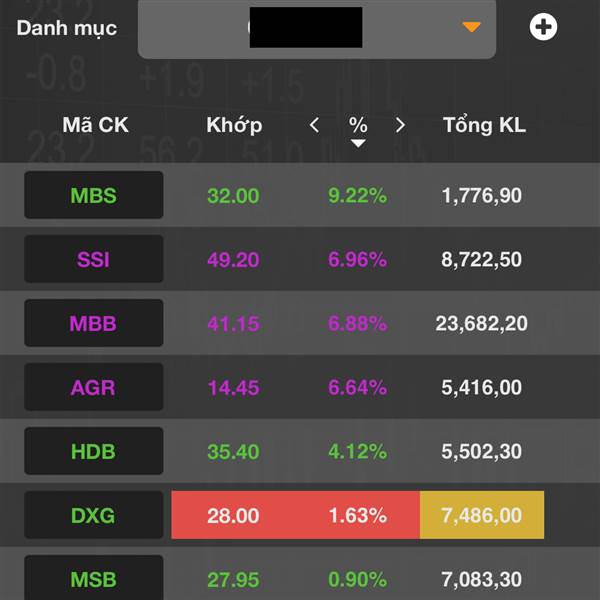Tap the yellow highlighted volume 7,486,00
600x600 pixels.
click(482, 515)
